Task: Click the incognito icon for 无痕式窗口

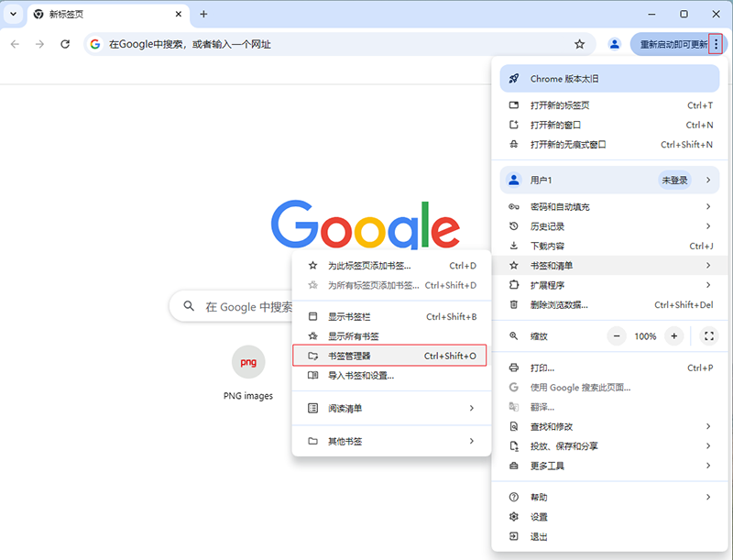Action: pyautogui.click(x=514, y=145)
